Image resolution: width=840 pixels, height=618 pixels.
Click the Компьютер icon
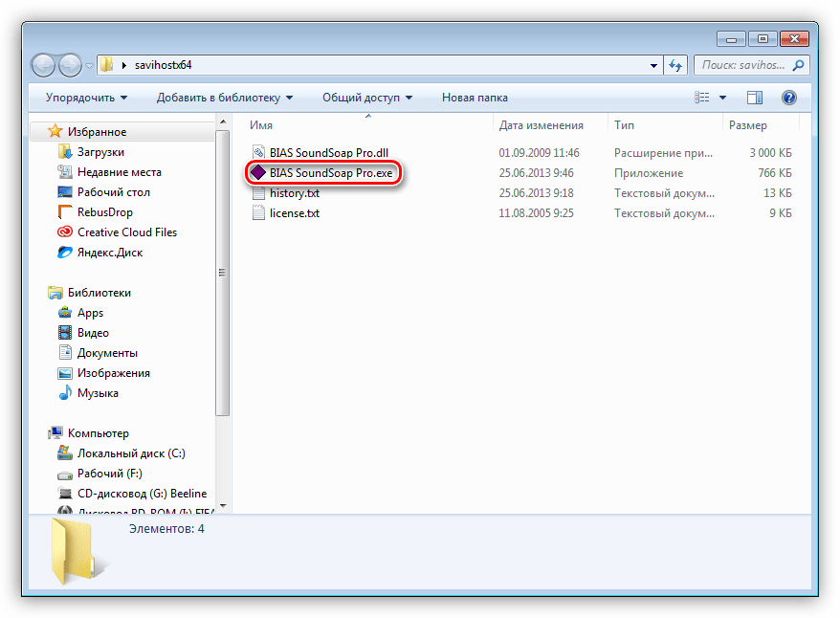coord(55,432)
